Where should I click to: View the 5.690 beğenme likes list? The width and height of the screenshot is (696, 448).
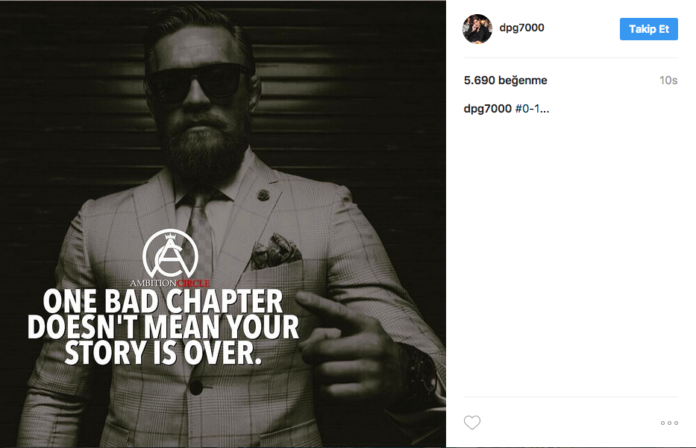click(x=505, y=80)
